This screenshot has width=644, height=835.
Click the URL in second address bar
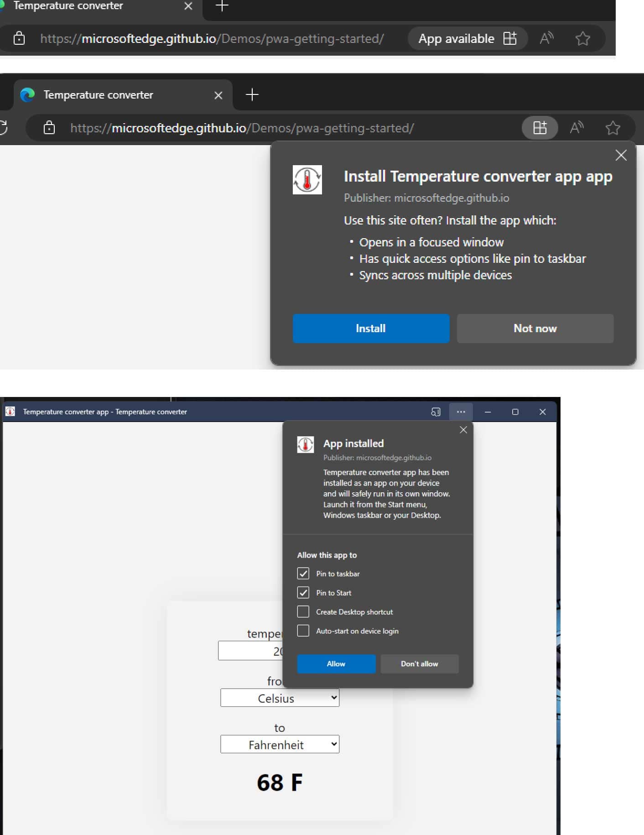point(242,128)
